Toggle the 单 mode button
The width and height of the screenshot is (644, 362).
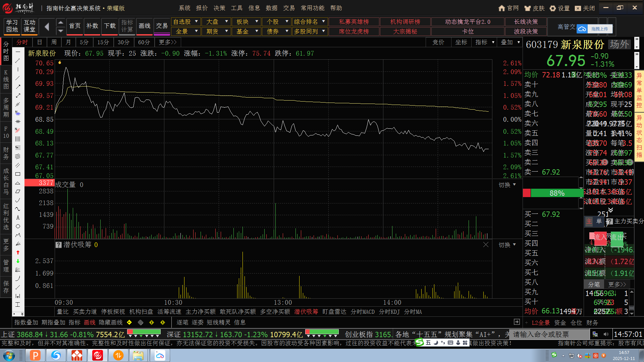coord(599,221)
